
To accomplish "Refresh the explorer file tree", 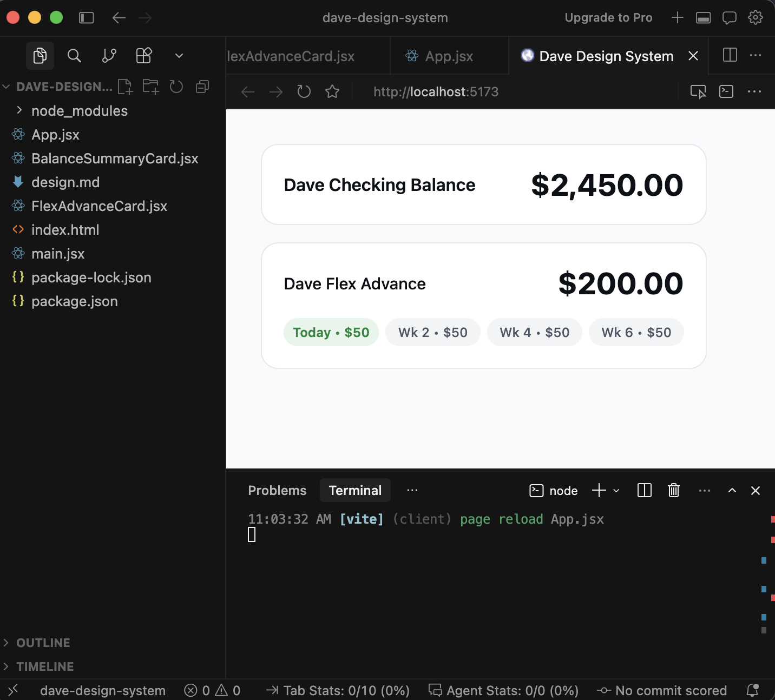I will tap(176, 87).
